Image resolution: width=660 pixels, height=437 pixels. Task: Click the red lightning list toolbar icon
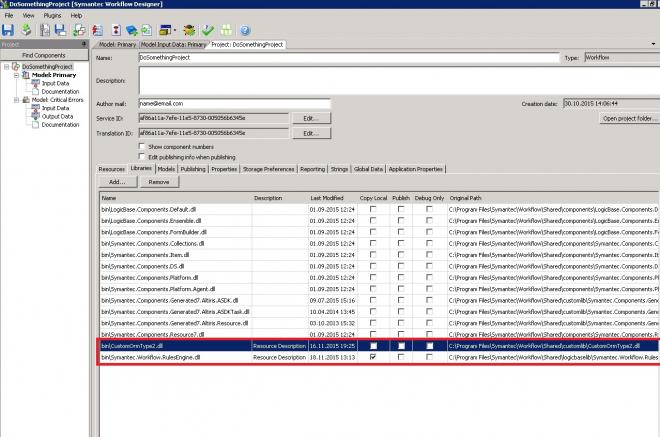98,30
